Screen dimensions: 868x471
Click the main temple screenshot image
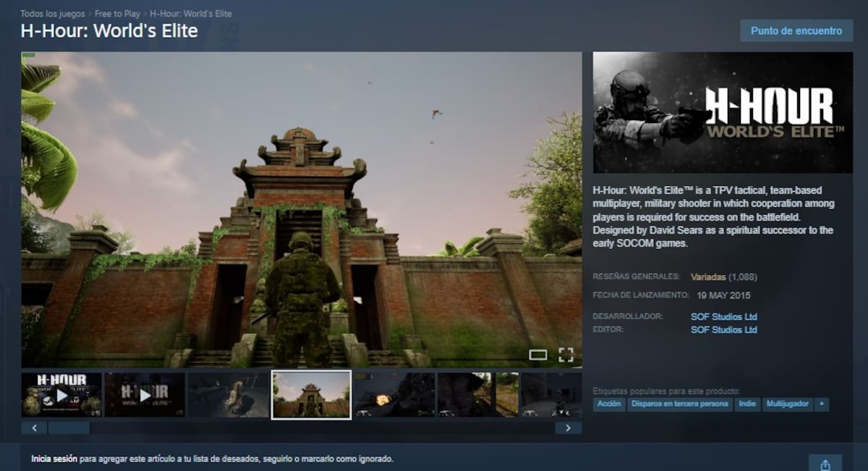302,210
